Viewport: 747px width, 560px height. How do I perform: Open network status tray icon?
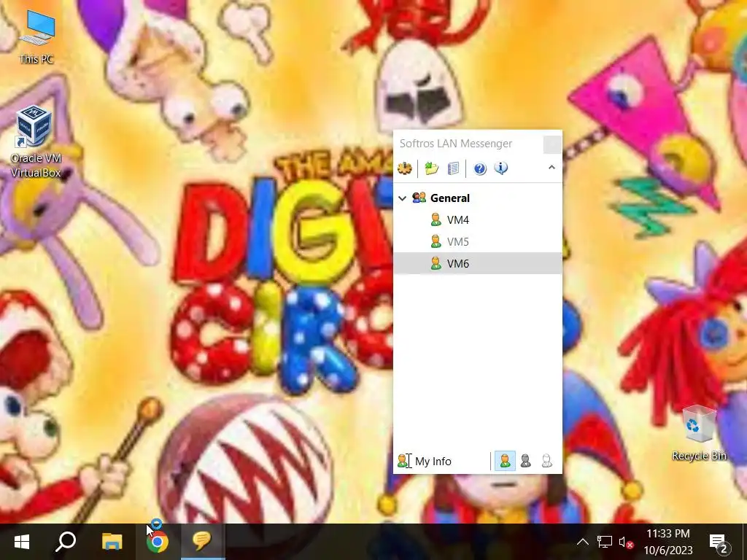pos(604,542)
